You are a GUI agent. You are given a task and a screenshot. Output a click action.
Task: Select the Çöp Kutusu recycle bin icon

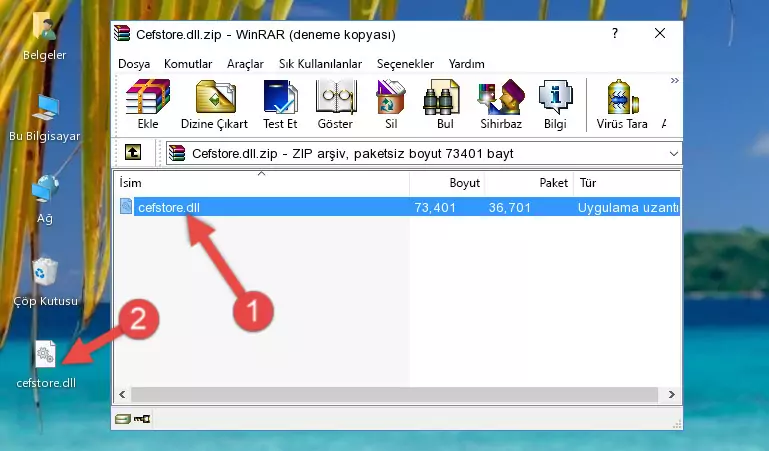click(45, 283)
